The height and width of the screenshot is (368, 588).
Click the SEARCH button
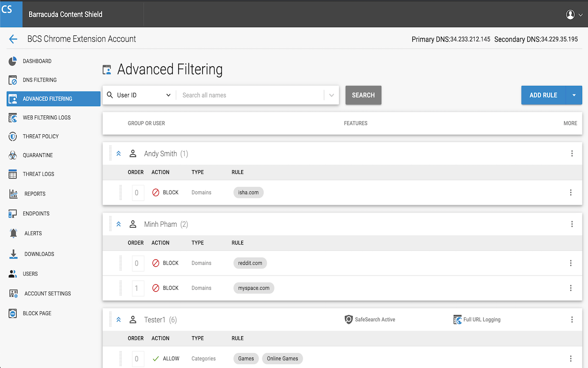363,95
